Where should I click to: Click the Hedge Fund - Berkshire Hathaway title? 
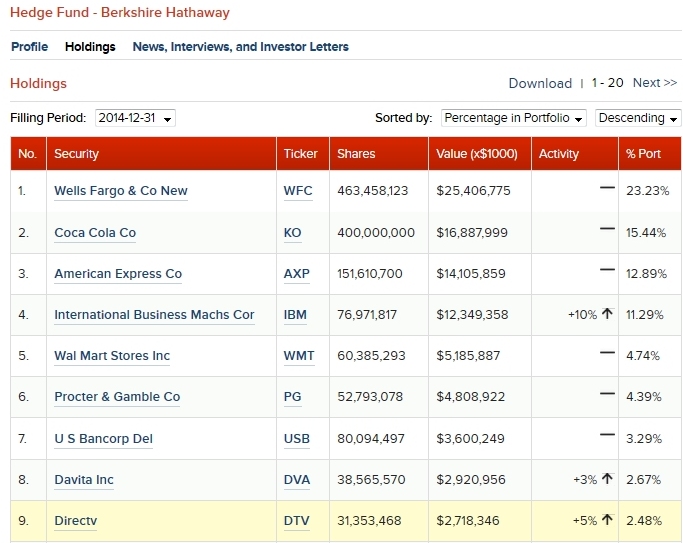pos(120,12)
